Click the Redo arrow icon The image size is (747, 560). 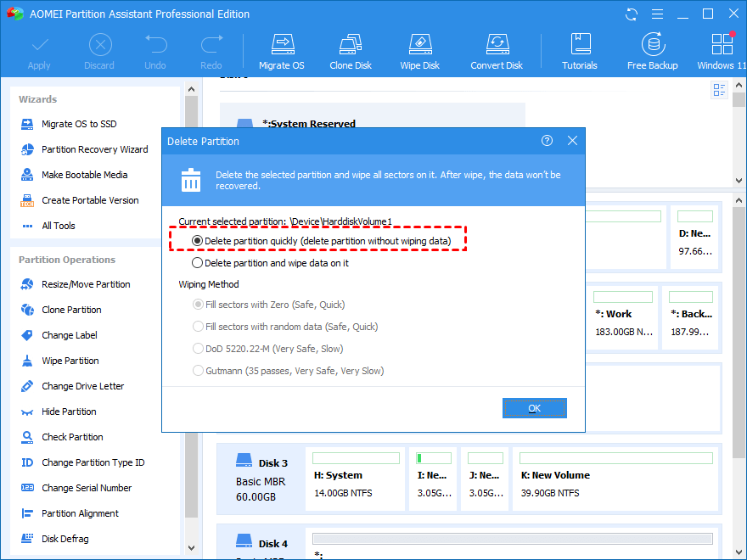click(211, 44)
